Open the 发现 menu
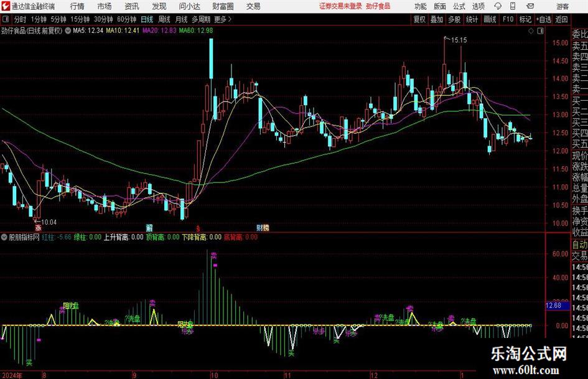This screenshot has height=379, width=588. [159, 6]
